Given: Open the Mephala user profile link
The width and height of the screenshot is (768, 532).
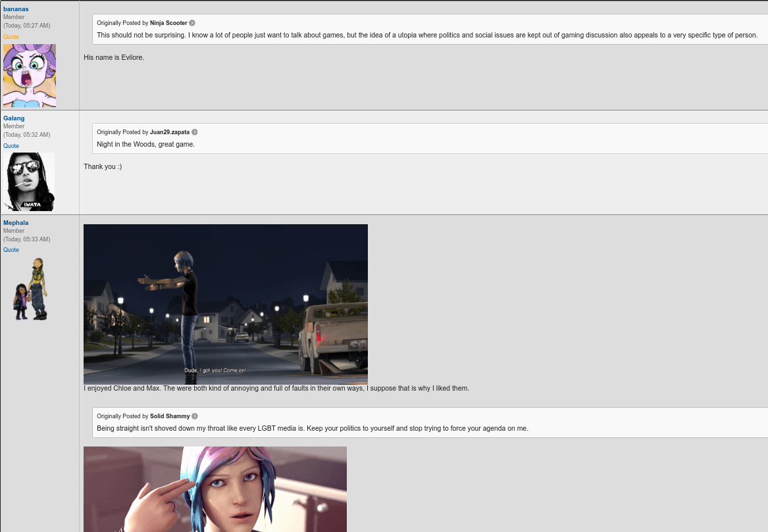Looking at the screenshot, I should click(16, 223).
